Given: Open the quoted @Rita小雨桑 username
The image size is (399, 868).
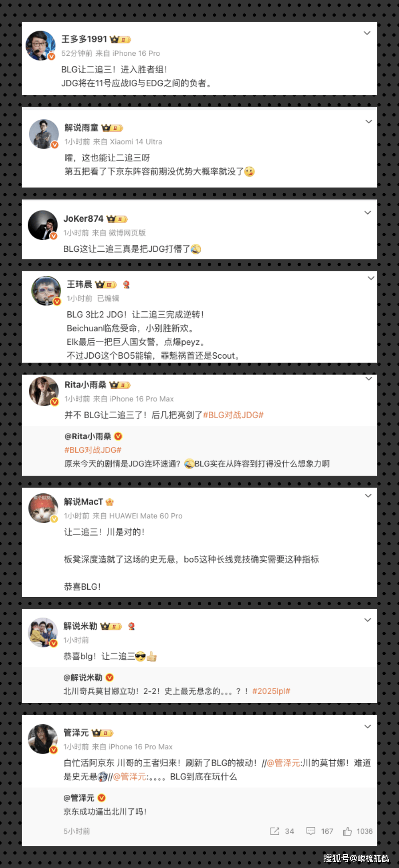Looking at the screenshot, I should (x=88, y=436).
